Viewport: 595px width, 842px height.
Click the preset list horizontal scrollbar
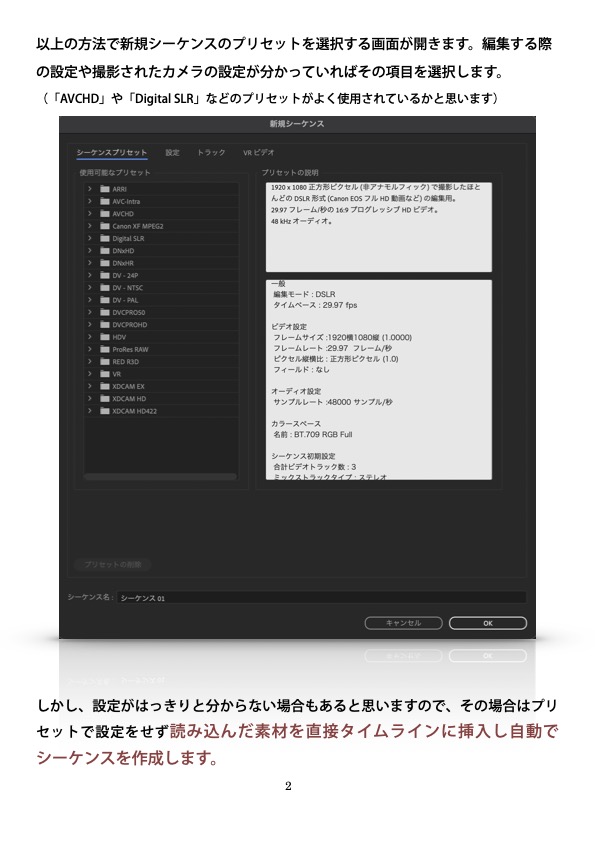point(161,477)
